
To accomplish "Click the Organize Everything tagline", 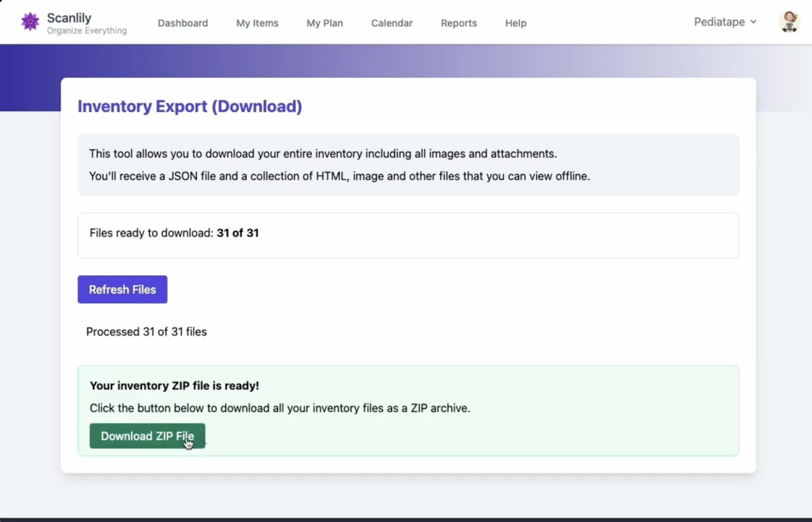I will tap(87, 31).
